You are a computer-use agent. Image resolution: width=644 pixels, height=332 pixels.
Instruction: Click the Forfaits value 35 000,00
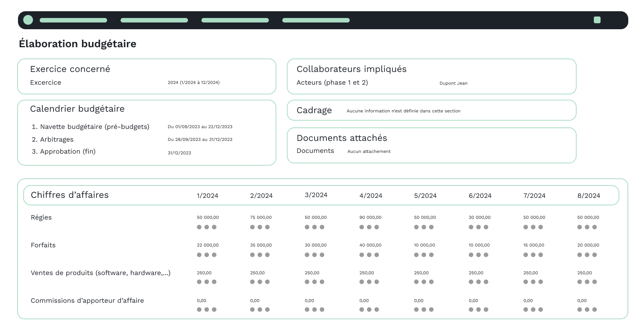[261, 245]
